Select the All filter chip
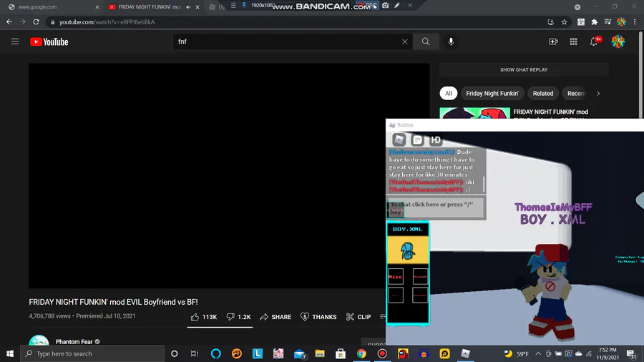644x362 pixels. point(449,94)
